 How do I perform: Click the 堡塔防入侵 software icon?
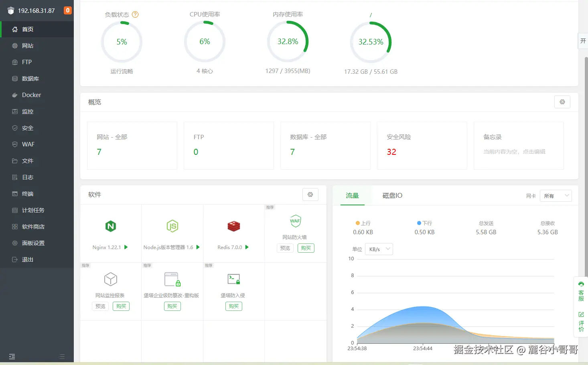pos(233,279)
